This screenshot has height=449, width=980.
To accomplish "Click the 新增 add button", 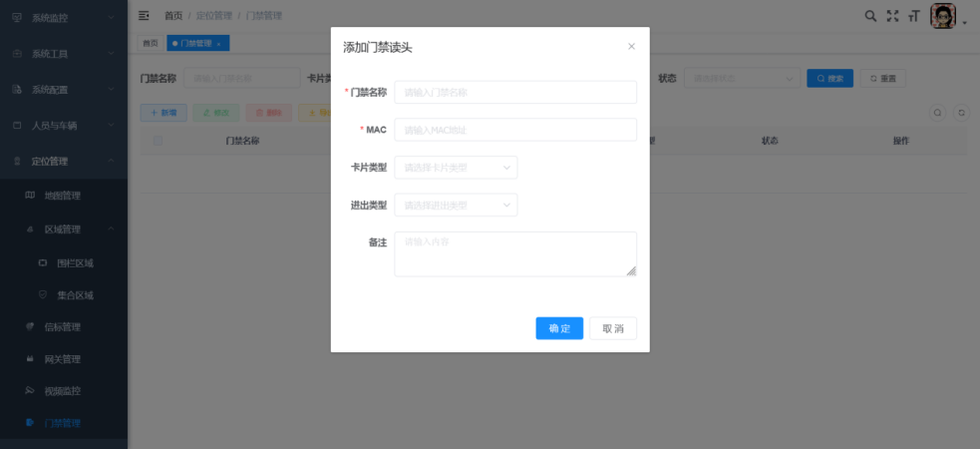I will click(x=163, y=113).
